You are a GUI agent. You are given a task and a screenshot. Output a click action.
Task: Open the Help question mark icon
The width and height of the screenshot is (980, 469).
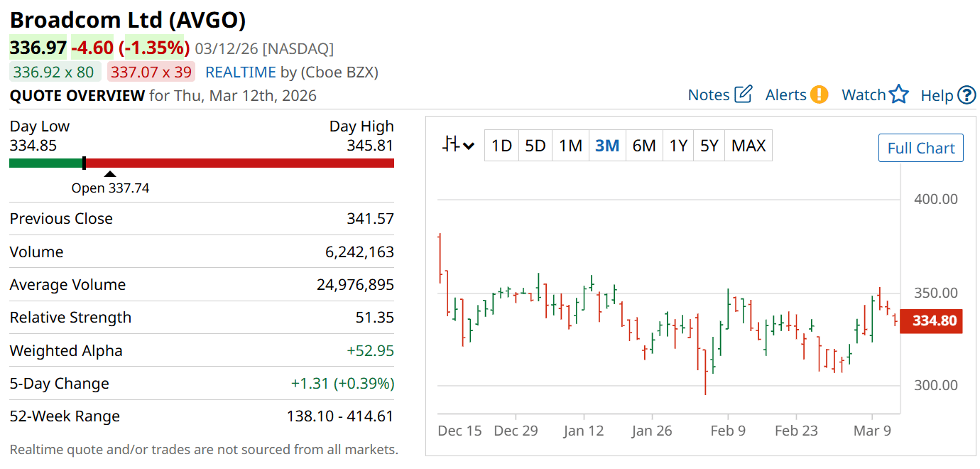tap(967, 95)
